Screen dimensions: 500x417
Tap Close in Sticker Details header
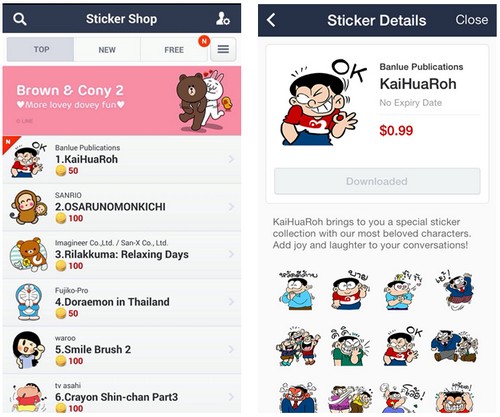pyautogui.click(x=472, y=20)
